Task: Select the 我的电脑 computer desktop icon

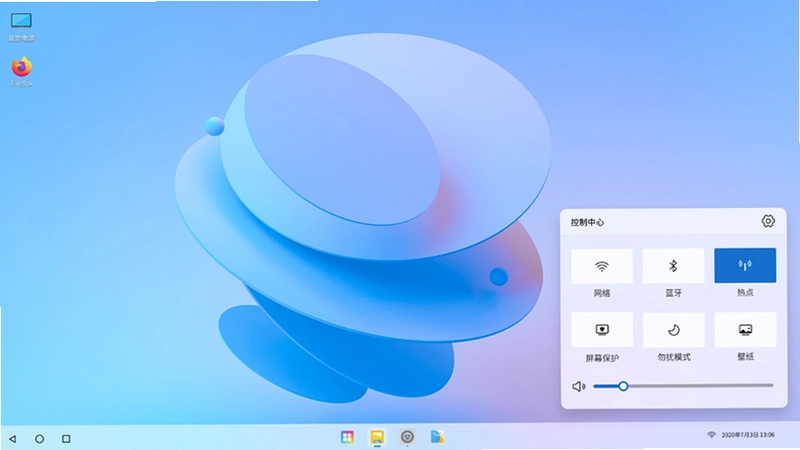Action: 21,27
